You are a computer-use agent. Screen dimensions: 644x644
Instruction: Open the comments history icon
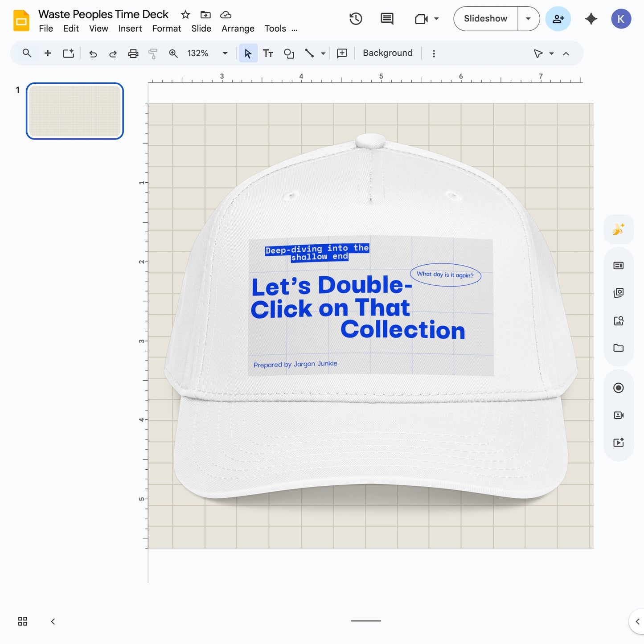(387, 19)
